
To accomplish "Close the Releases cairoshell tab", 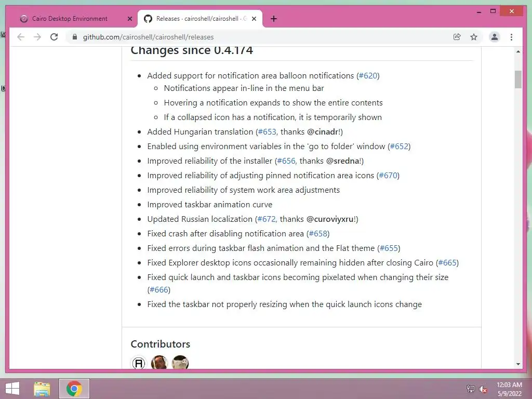I will 254,19.
